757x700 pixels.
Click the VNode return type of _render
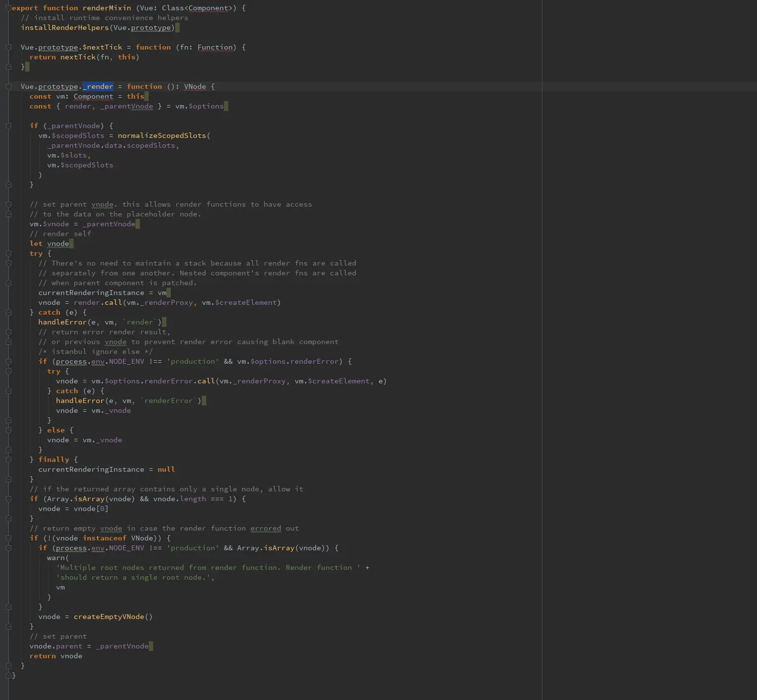tap(195, 86)
